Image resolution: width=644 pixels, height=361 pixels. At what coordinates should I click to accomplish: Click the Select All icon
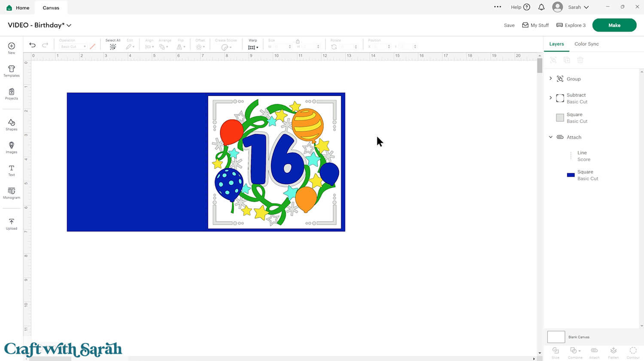pyautogui.click(x=113, y=47)
